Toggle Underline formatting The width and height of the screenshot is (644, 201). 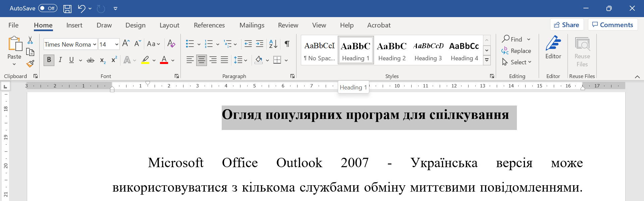coord(71,60)
